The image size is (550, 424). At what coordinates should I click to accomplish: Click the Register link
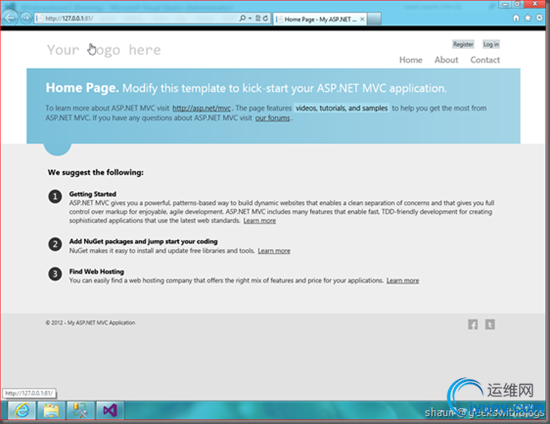(463, 44)
